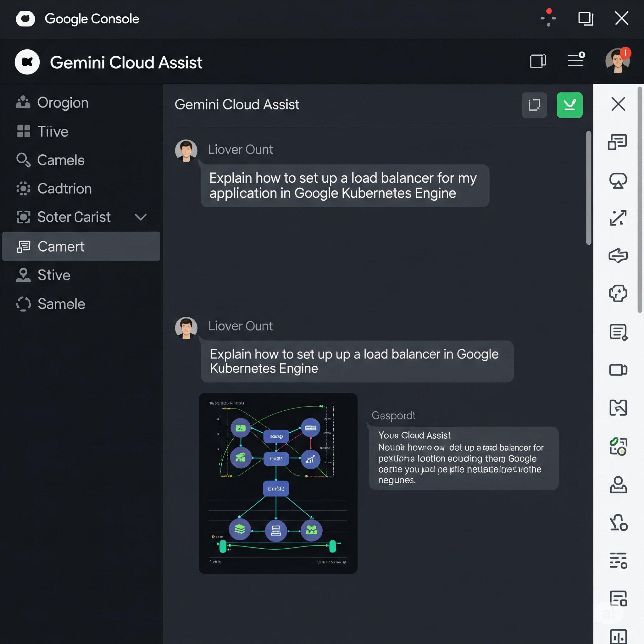
Task: Toggle the side panel icon in header
Action: pyautogui.click(x=538, y=61)
